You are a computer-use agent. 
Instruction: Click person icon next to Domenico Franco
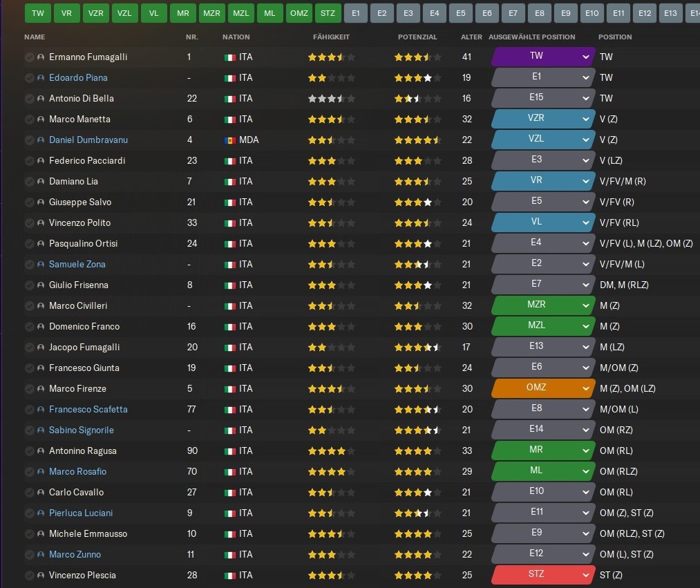(41, 327)
